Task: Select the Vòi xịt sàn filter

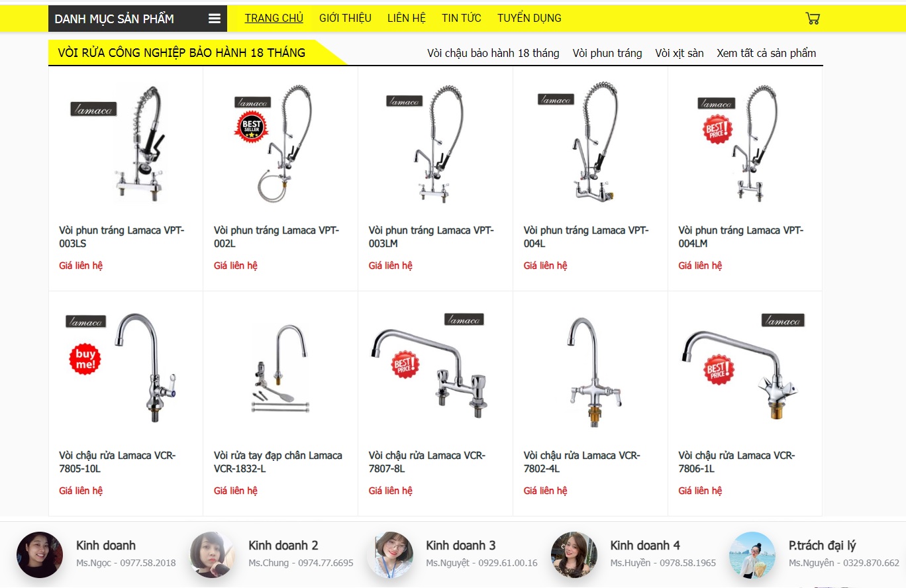Action: [x=679, y=53]
